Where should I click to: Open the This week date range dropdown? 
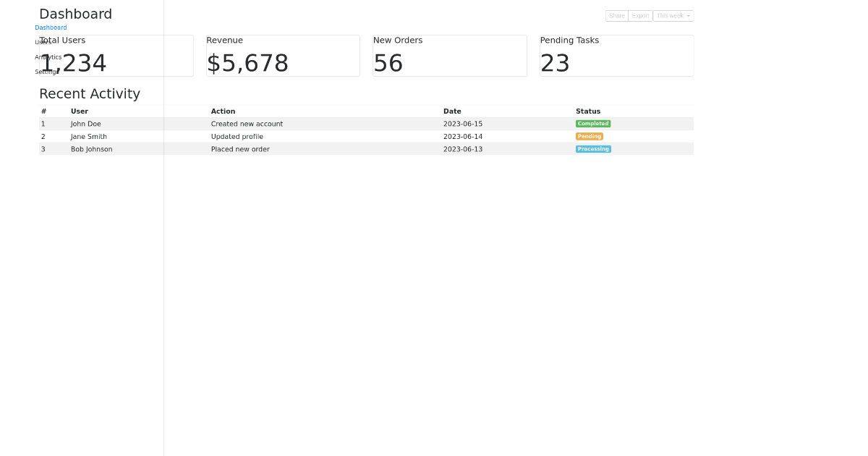pos(673,15)
